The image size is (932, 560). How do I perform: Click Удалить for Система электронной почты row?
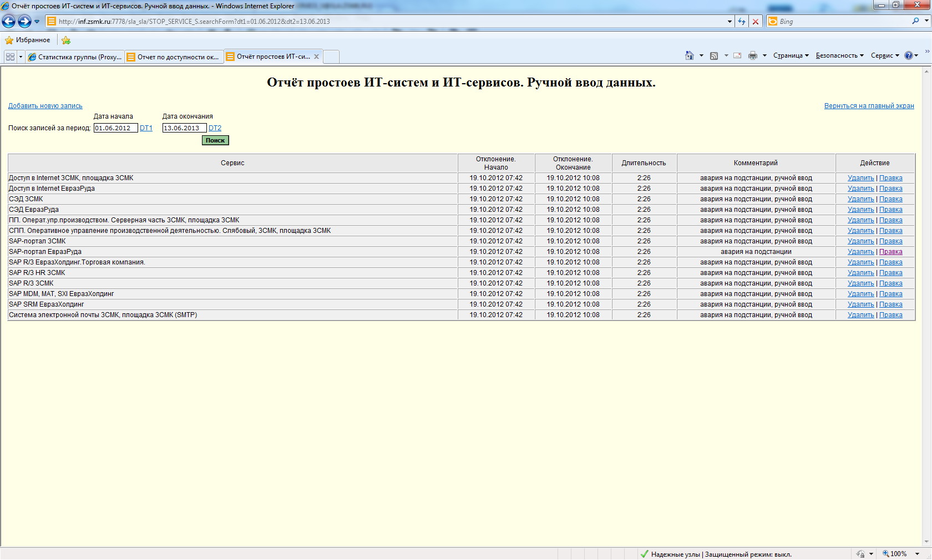point(860,315)
